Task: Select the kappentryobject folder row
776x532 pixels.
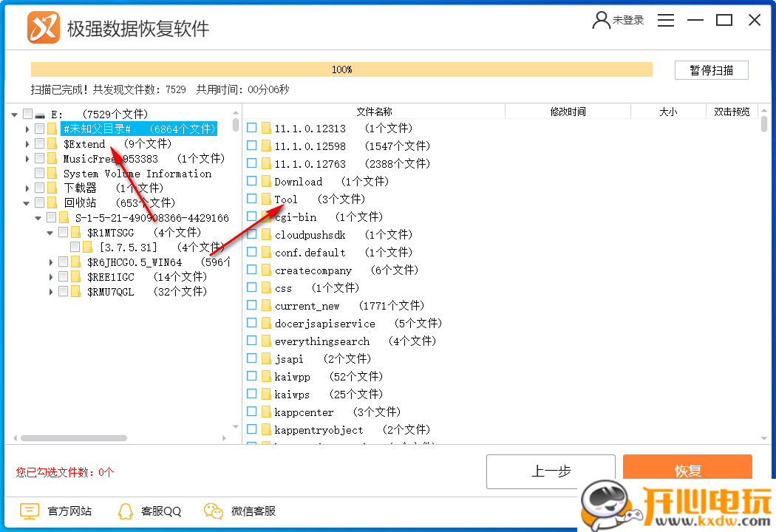Action: coord(338,429)
